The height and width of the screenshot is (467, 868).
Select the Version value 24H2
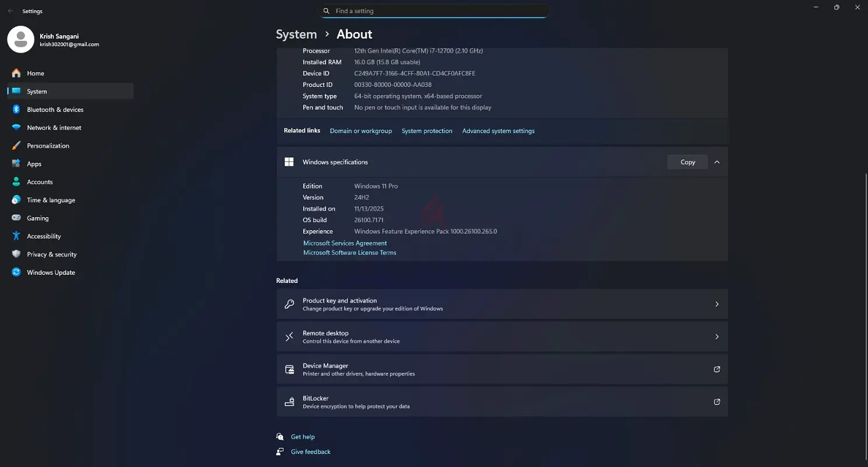coord(362,197)
